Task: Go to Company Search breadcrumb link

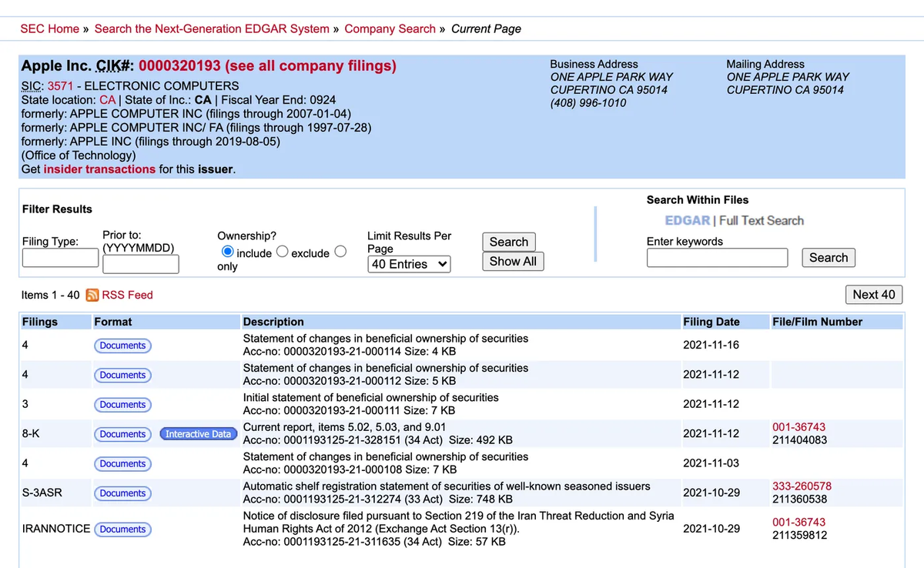Action: [x=390, y=28]
